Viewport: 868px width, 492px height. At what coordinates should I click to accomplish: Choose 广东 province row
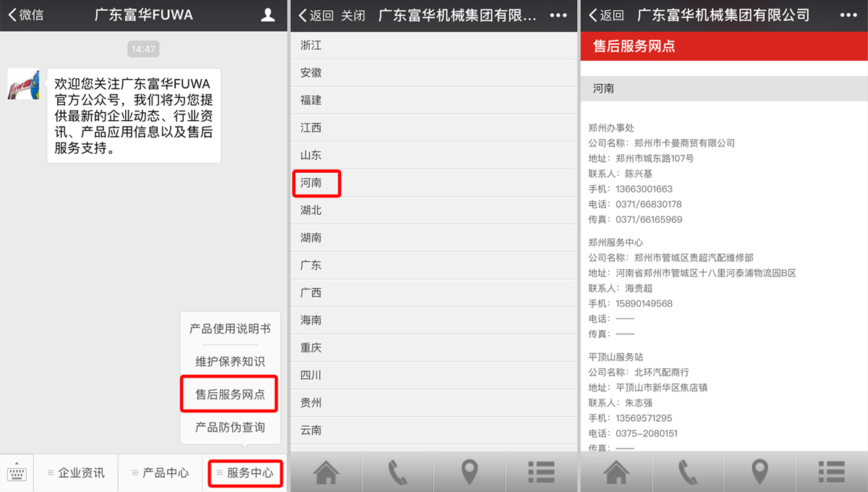point(434,266)
